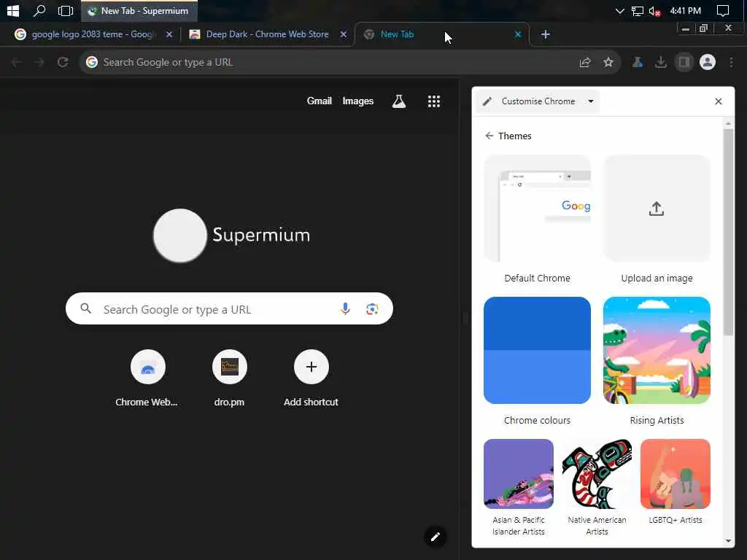Click the pencil customise button at page bottom

tap(435, 537)
